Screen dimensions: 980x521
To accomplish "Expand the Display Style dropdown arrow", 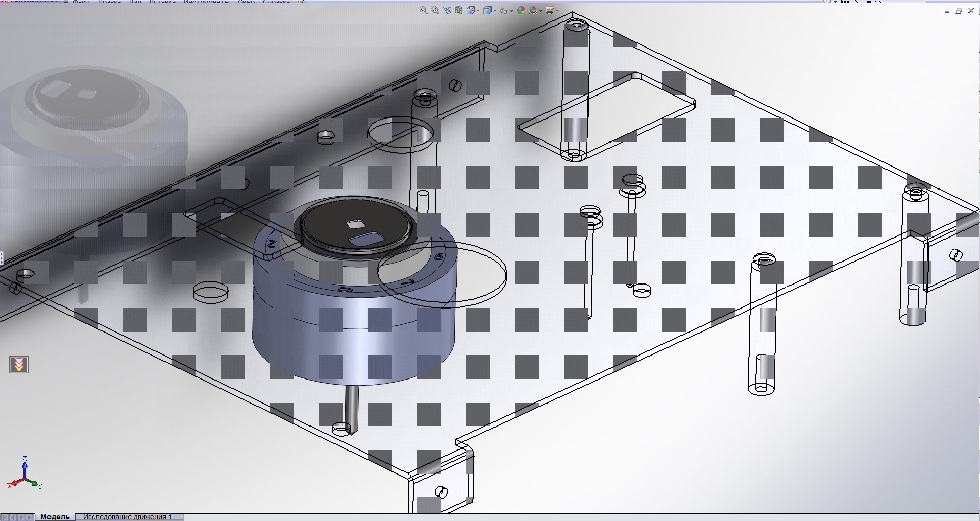I will [x=495, y=11].
